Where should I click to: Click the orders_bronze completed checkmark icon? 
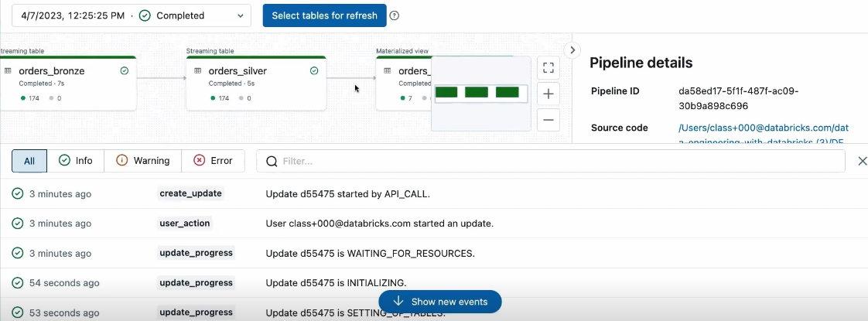pyautogui.click(x=125, y=71)
